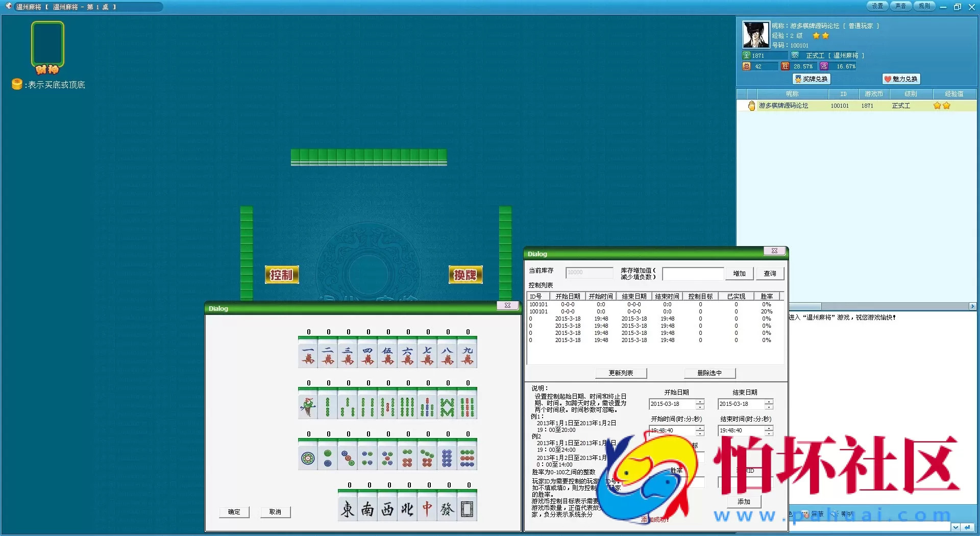
Task: Select the 九萬 character tile
Action: click(x=468, y=355)
